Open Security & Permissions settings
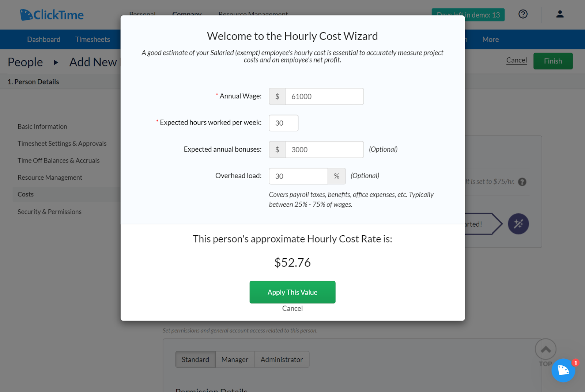585x392 pixels. click(x=49, y=212)
